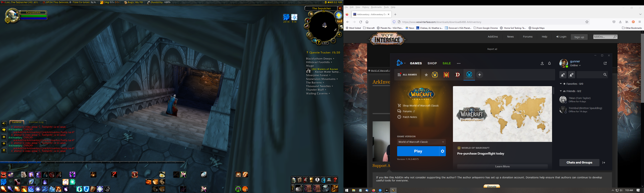The image size is (644, 193).
Task: Click the minimap zoom out minus button
Action: coord(333,40)
